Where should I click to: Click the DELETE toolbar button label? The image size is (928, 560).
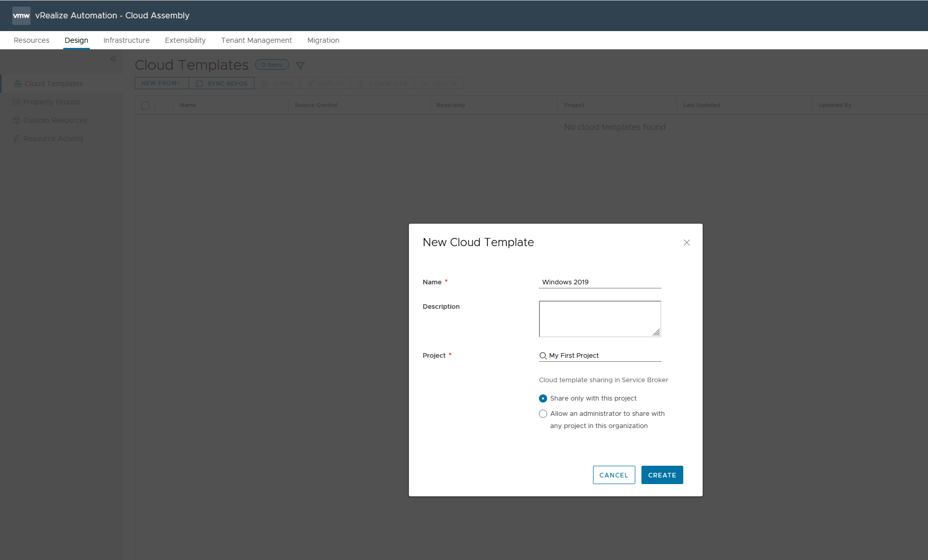click(x=445, y=84)
